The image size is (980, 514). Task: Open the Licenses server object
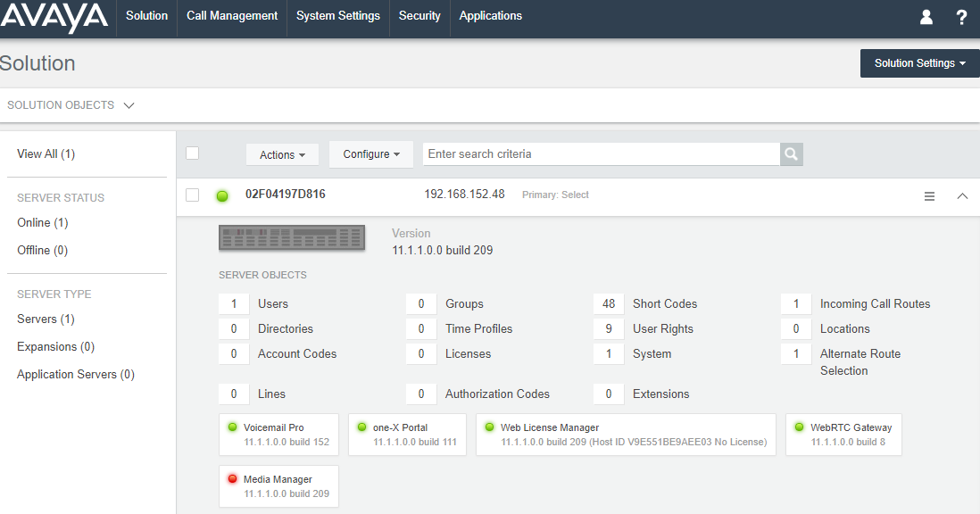[468, 353]
